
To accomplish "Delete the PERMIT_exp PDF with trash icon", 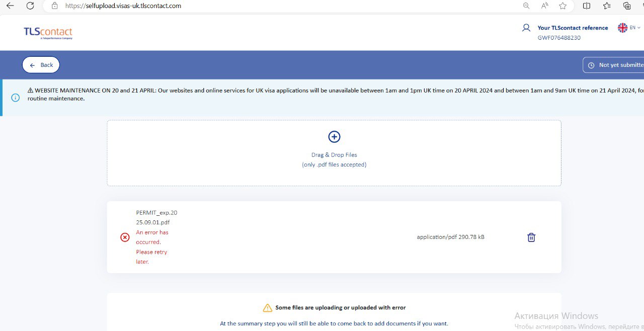I will click(531, 237).
